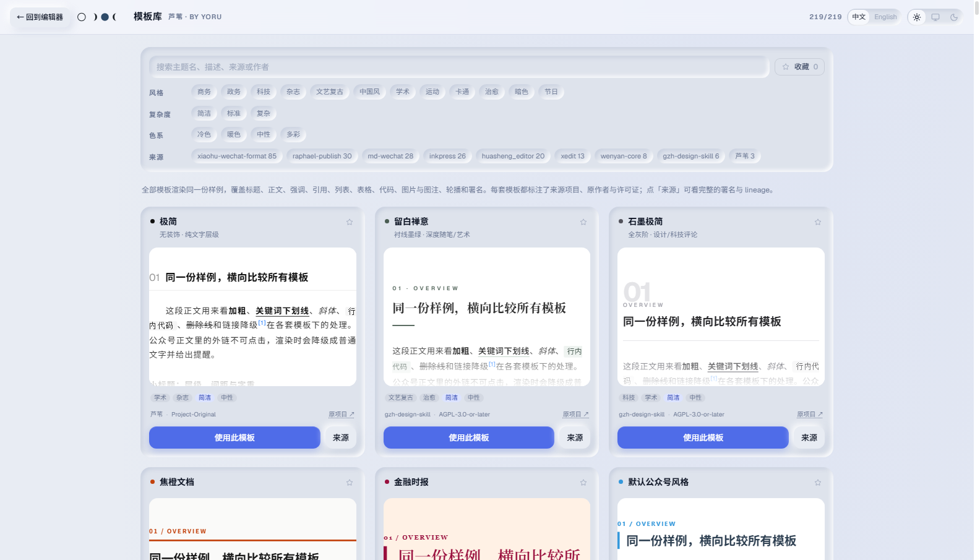Select the light theme sun icon

tap(917, 17)
